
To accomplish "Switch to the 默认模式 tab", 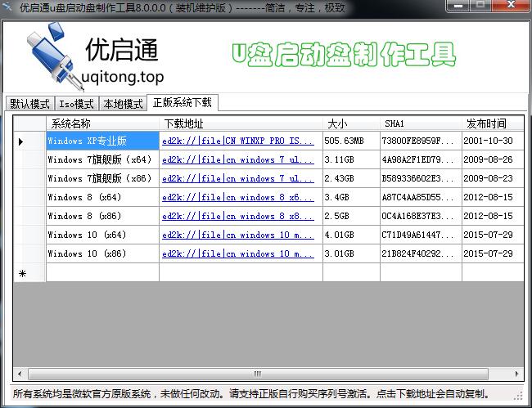I will point(30,104).
